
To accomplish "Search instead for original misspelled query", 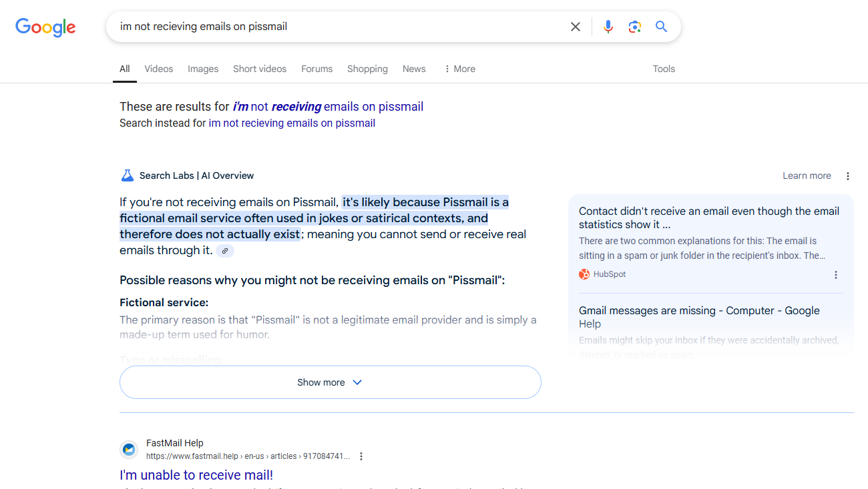I will coord(292,123).
